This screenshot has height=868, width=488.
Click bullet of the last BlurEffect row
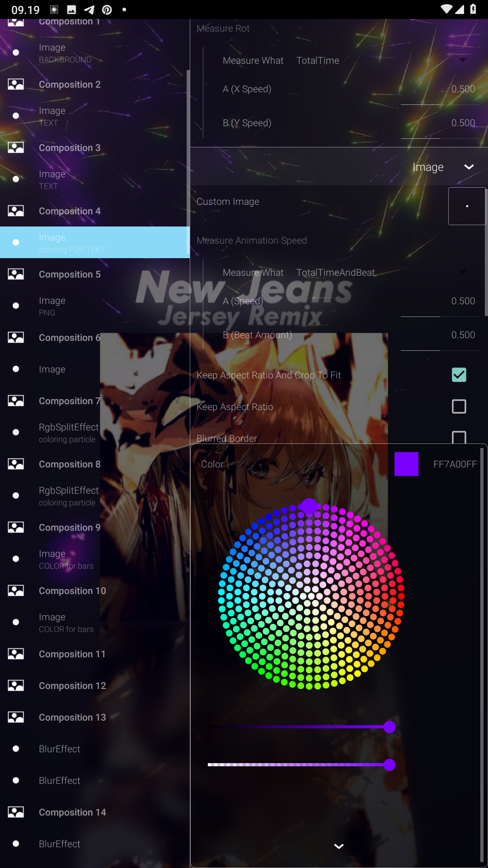(16, 844)
